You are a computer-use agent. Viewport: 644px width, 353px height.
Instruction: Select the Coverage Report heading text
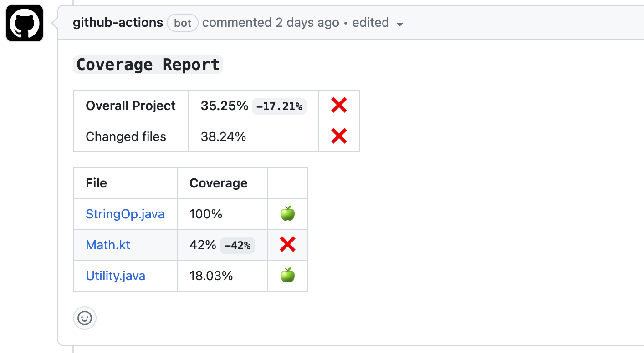tap(148, 65)
